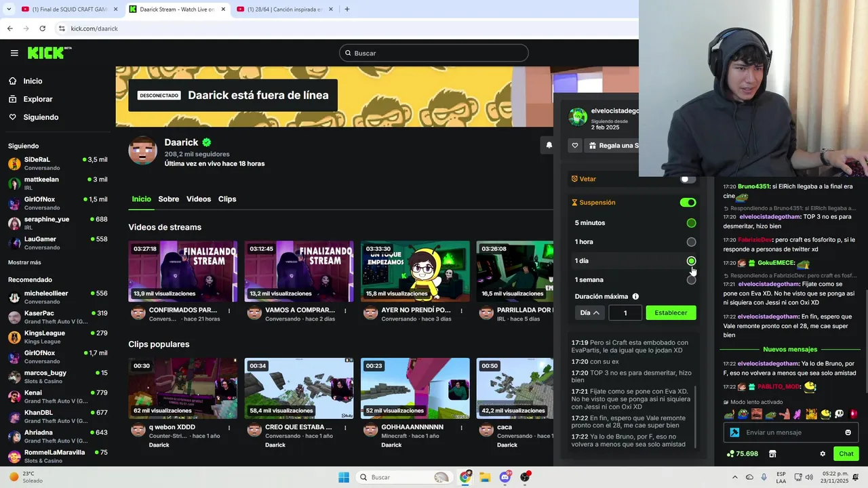Open a new browser tab
This screenshot has height=488, width=868.
347,9
